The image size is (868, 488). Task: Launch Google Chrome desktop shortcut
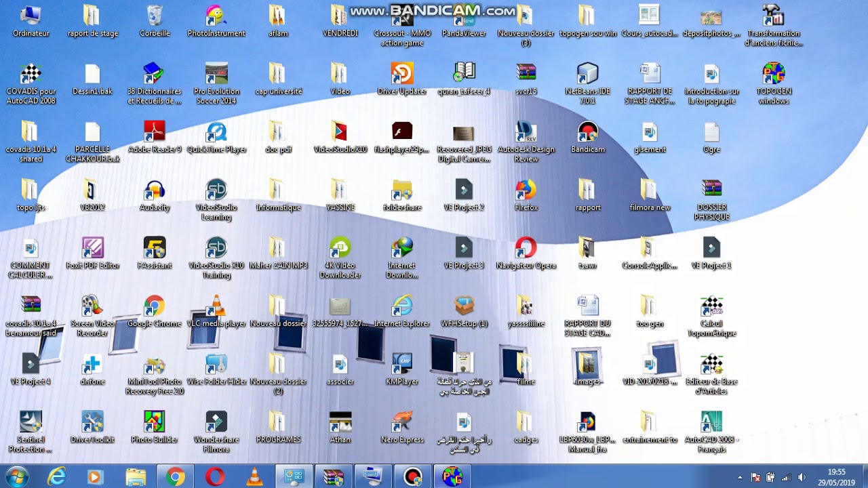155,310
